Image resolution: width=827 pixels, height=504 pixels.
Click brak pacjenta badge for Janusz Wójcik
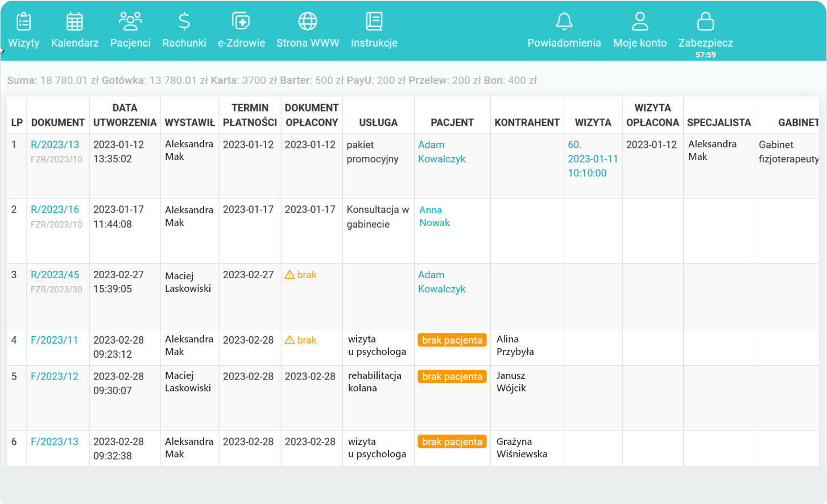(452, 377)
